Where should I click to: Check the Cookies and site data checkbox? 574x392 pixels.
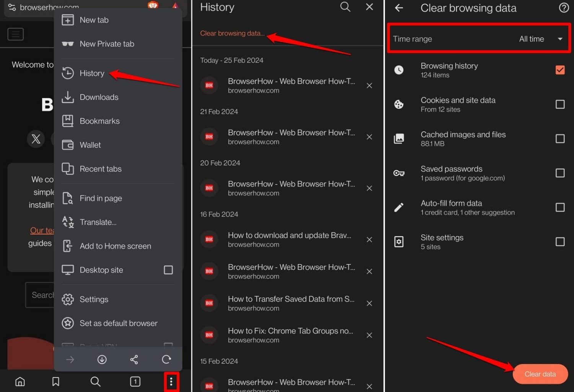(560, 105)
